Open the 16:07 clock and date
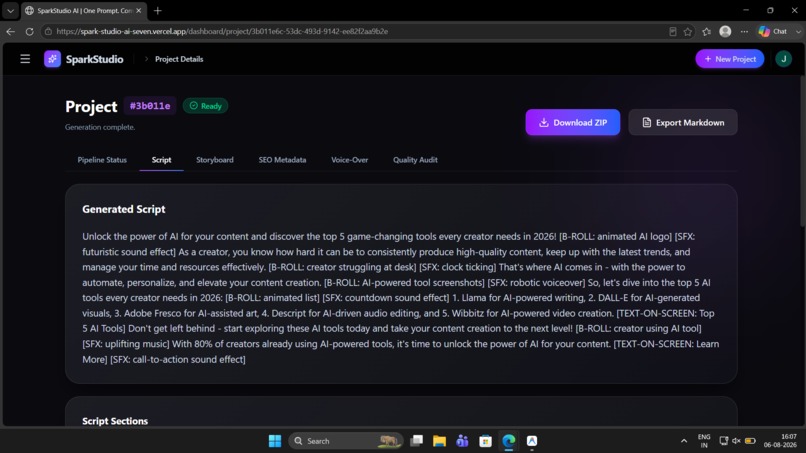Image resolution: width=806 pixels, height=453 pixels. pos(780,441)
